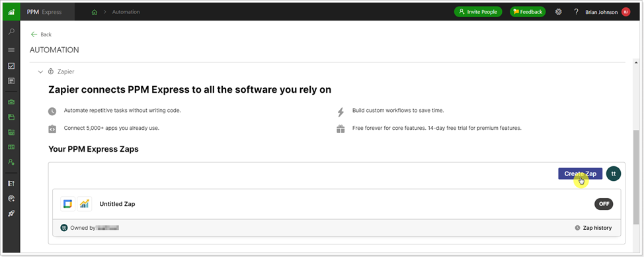Click 'Automate repetitive tasks without writing code.' text
Image resolution: width=644 pixels, height=257 pixels.
click(122, 111)
